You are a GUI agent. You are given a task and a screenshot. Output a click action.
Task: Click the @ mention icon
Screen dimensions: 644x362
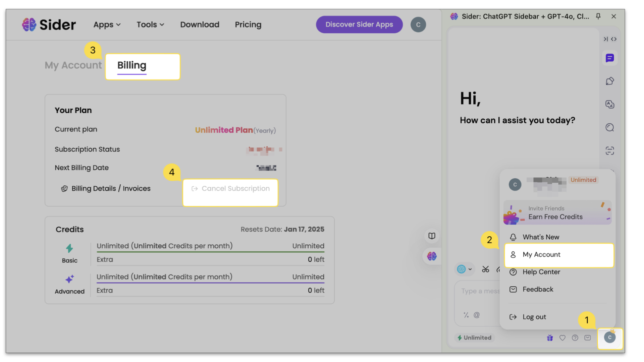(x=477, y=315)
